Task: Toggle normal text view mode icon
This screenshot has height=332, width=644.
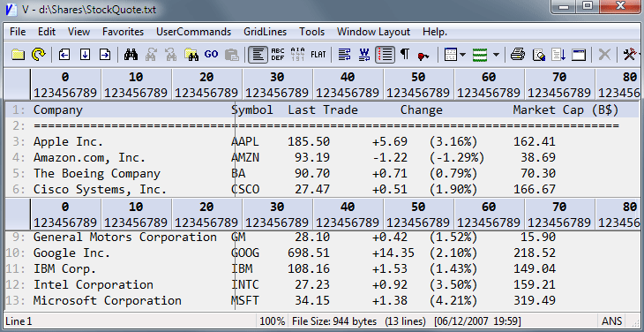Action: (x=258, y=55)
